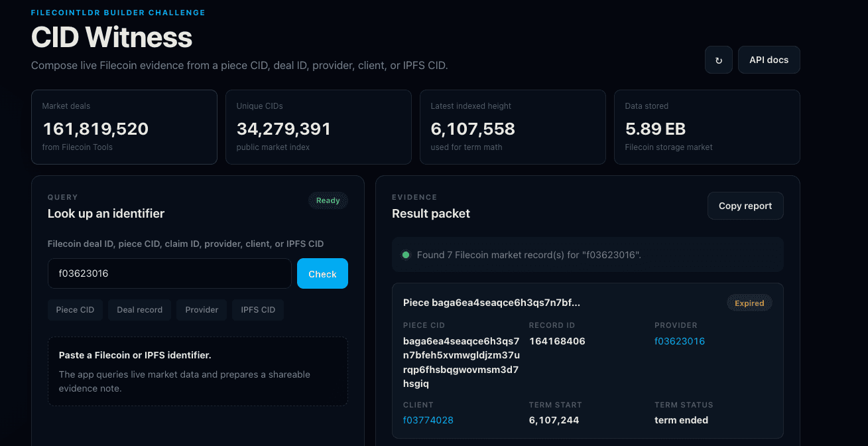The image size is (868, 446).
Task: Focus the identifier input containing f03623016
Action: tap(170, 273)
